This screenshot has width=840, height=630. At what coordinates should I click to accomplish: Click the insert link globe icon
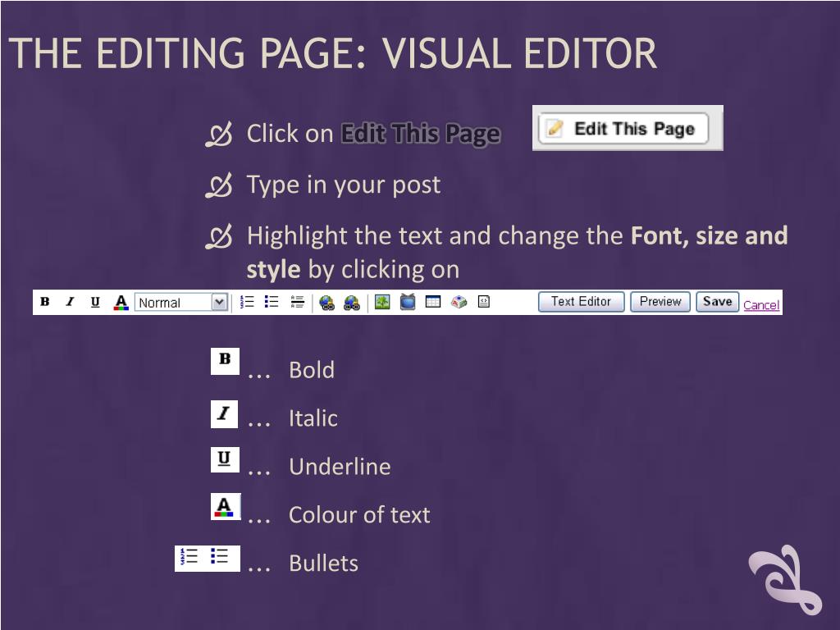tap(326, 302)
